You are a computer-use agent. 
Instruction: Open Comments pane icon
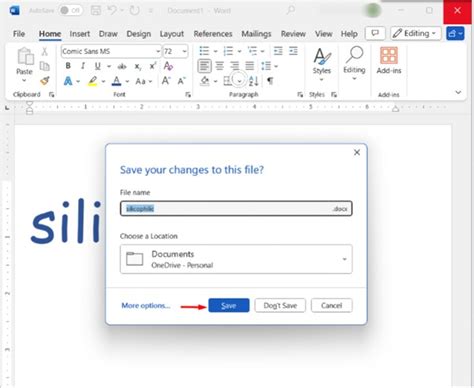click(x=375, y=33)
